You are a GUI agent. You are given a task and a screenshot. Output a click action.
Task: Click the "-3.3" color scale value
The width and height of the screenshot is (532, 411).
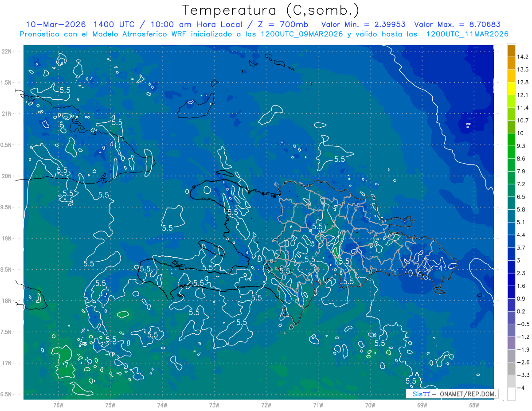(x=523, y=375)
